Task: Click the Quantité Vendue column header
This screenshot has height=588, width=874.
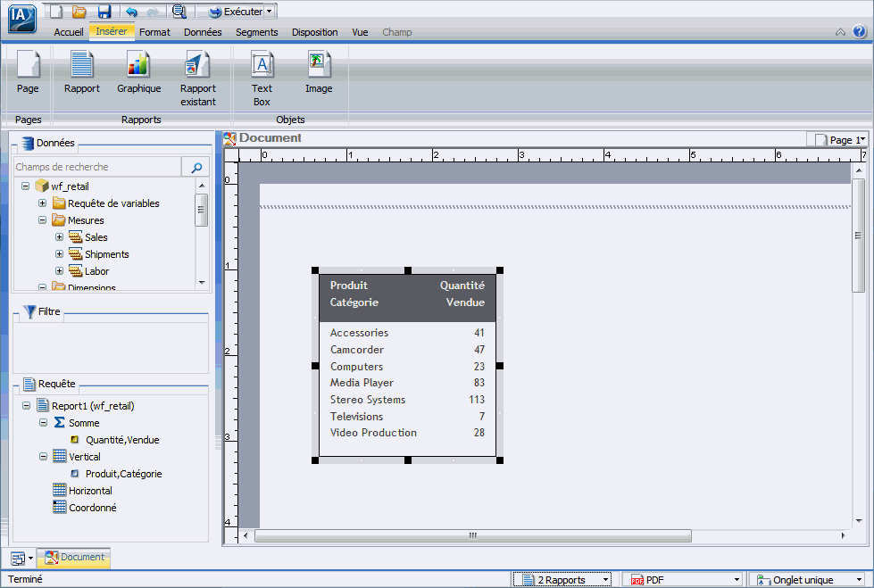Action: tap(462, 294)
